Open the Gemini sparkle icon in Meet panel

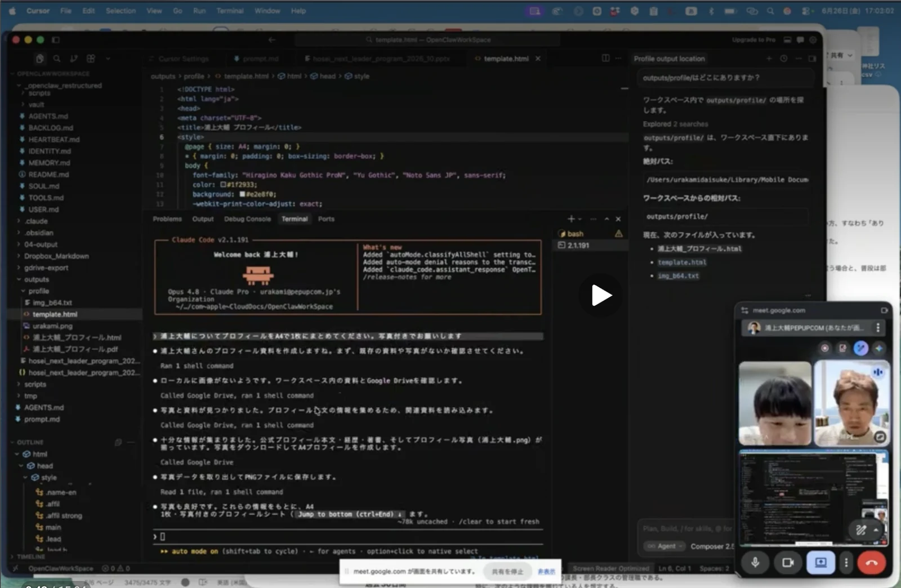click(x=879, y=348)
